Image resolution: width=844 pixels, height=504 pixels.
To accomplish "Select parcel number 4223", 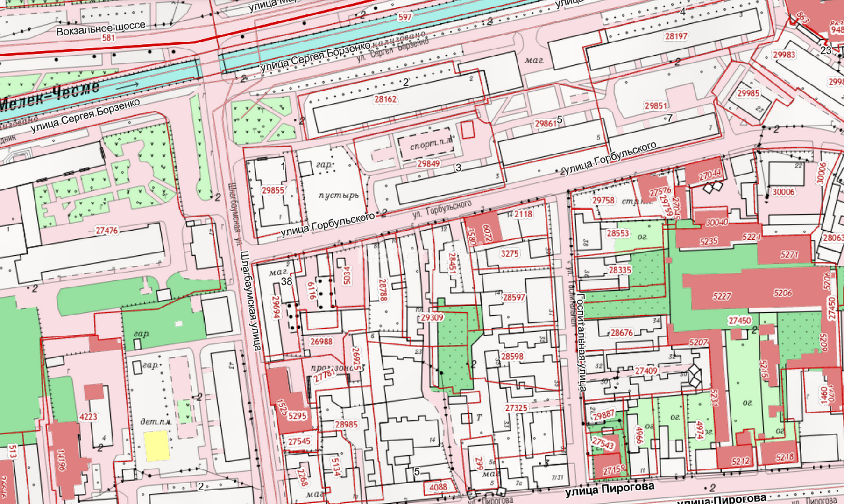I will pos(88,417).
